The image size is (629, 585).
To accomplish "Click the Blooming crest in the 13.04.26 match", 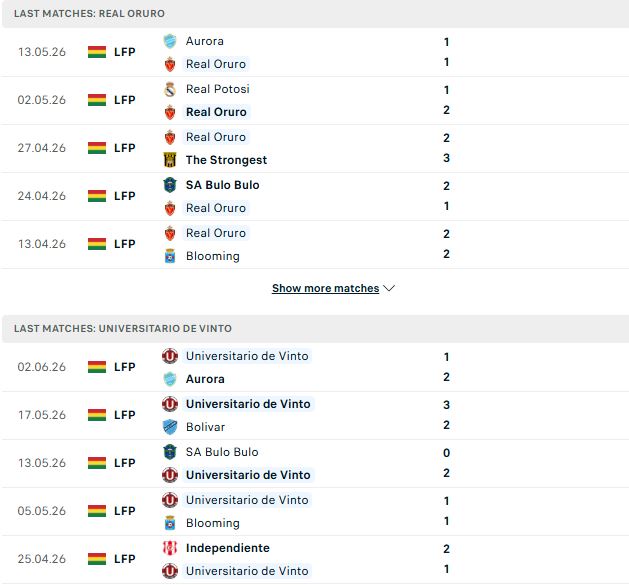I will 170,256.
